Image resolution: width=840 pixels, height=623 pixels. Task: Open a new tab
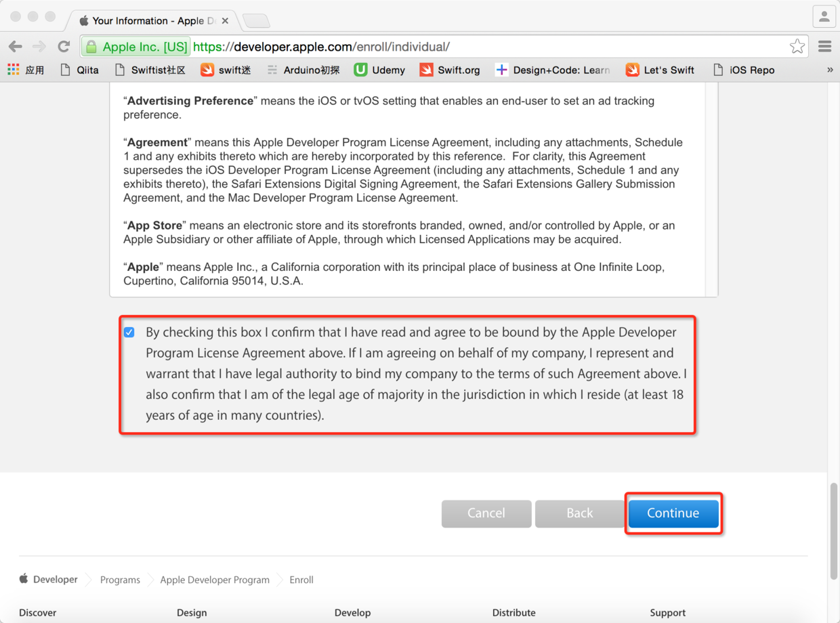pos(256,21)
